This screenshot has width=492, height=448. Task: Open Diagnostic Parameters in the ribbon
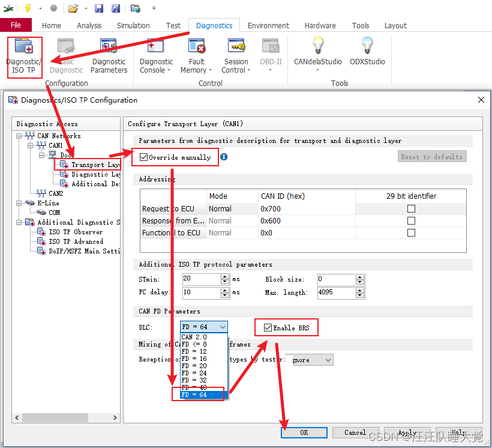click(x=109, y=57)
